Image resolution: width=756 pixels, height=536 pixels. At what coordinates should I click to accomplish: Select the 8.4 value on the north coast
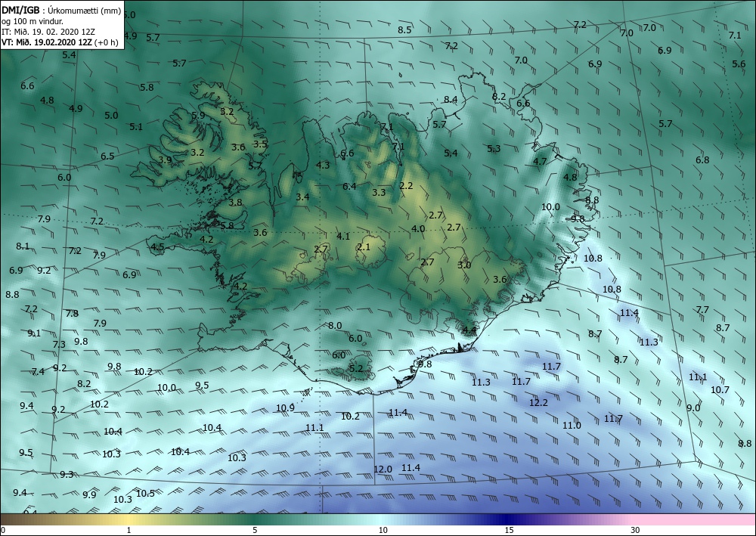(451, 99)
